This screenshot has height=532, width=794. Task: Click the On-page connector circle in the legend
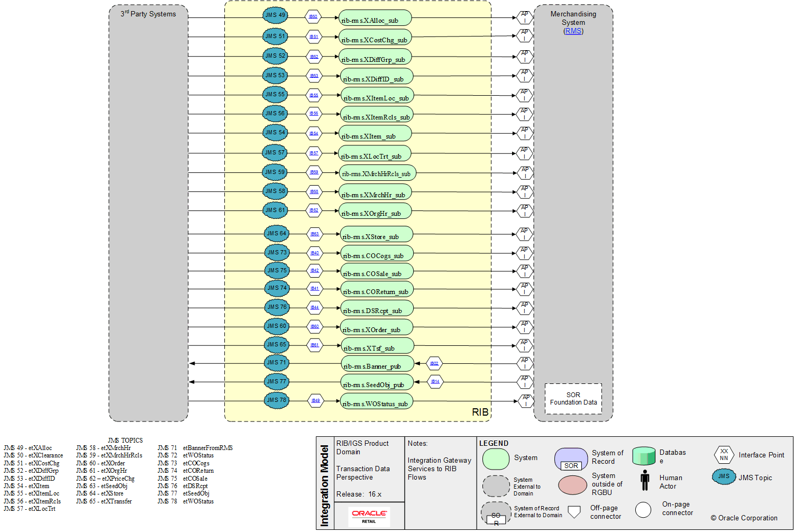point(643,509)
